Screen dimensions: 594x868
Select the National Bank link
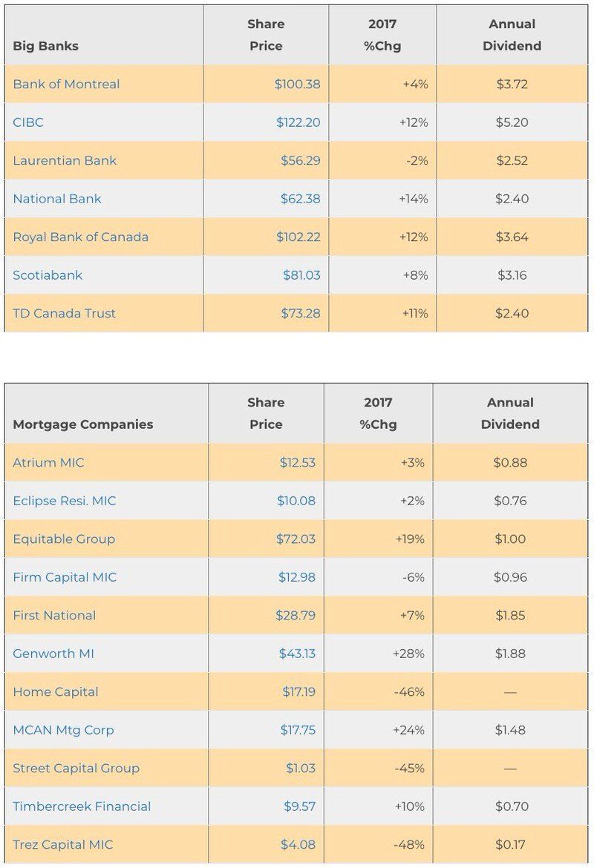point(57,199)
